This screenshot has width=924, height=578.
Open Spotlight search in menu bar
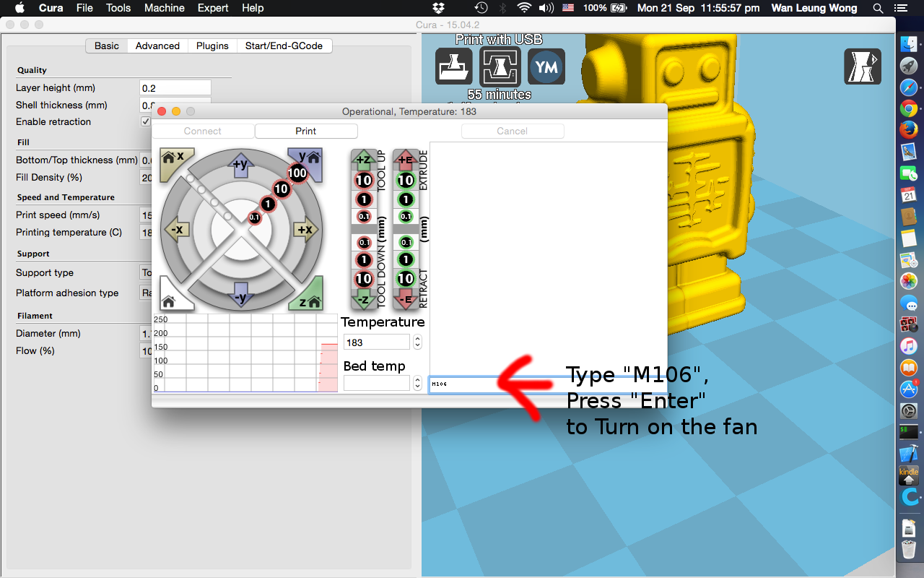tap(878, 8)
